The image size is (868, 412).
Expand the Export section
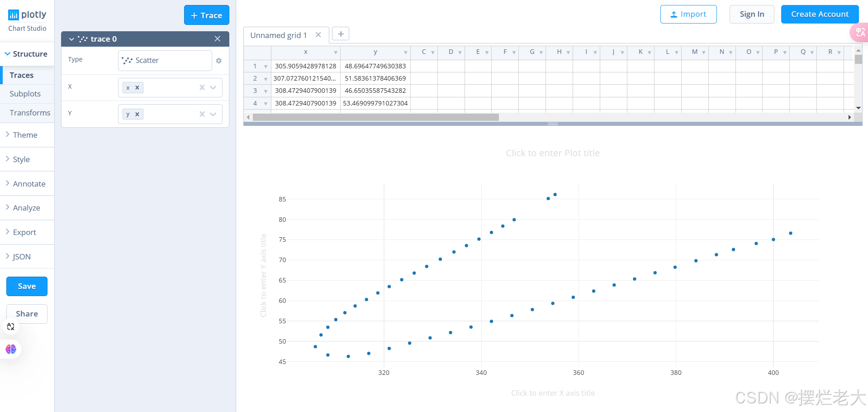click(27, 232)
